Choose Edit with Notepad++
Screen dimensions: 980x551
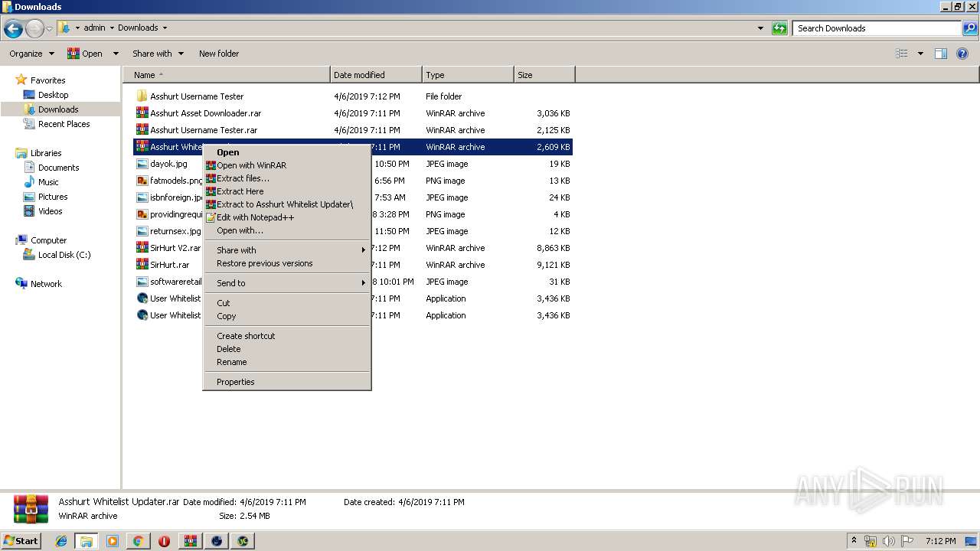click(x=287, y=217)
